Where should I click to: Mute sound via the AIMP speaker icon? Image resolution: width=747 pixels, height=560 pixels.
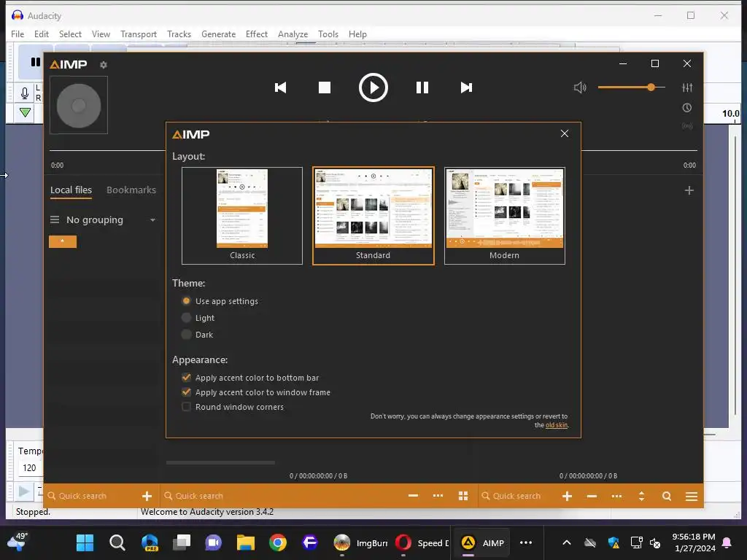click(x=580, y=87)
